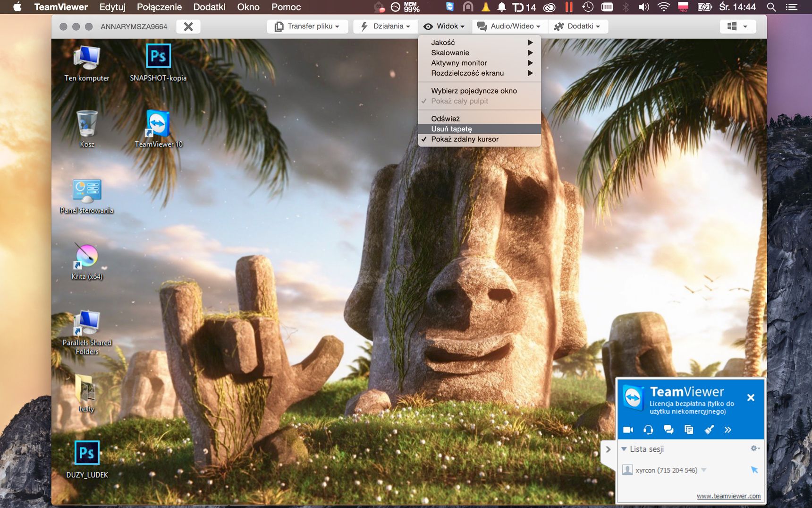Screen dimensions: 812x508
Task: Open chat bubbles icon in TeamViewer panel
Action: point(668,430)
